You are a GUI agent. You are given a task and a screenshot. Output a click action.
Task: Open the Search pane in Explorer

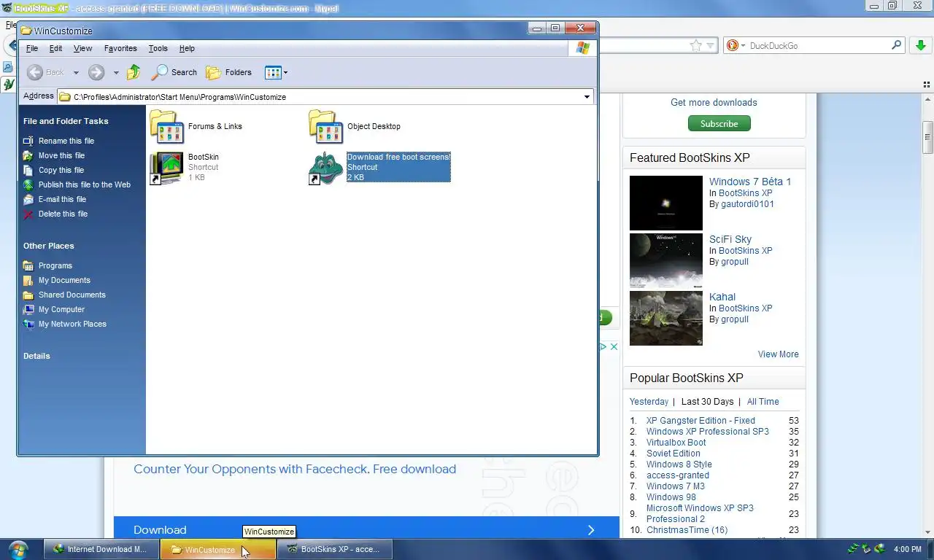(174, 72)
